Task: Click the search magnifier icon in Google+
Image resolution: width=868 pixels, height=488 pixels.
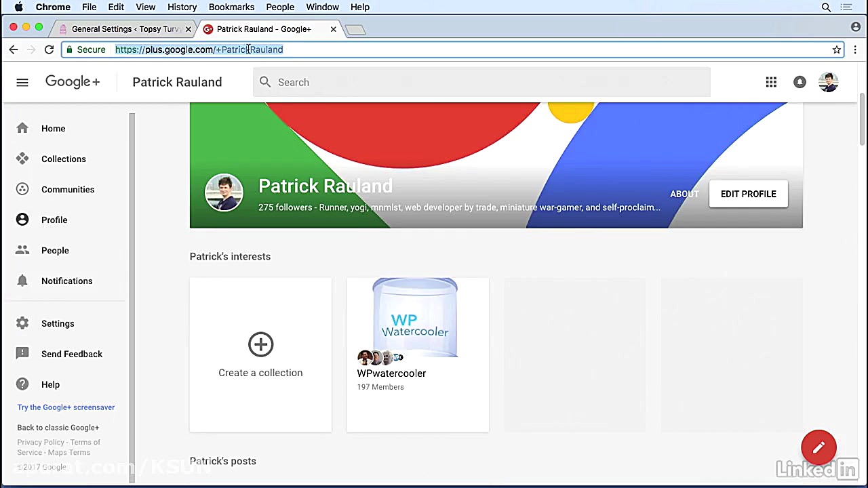Action: 265,82
